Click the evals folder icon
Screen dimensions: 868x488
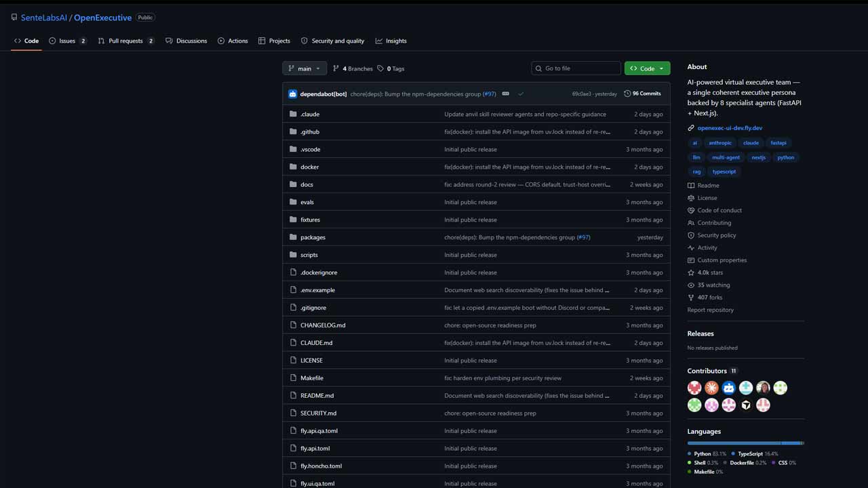click(x=293, y=202)
